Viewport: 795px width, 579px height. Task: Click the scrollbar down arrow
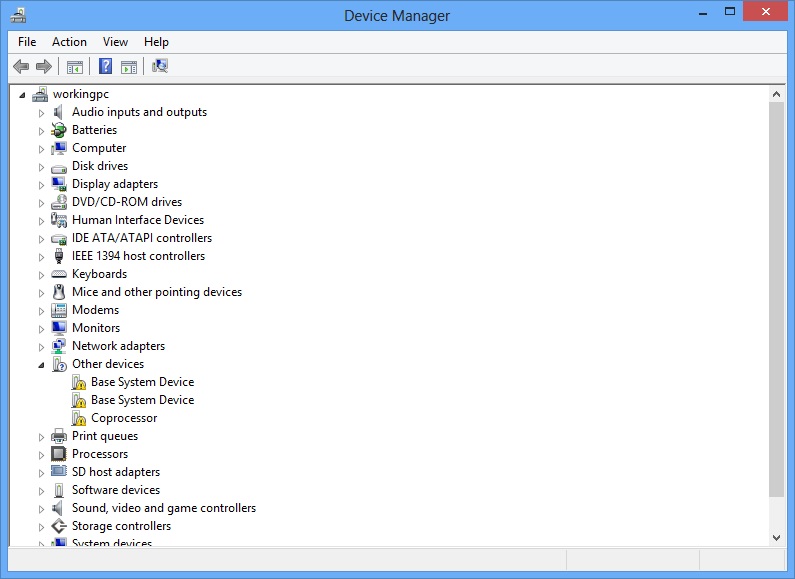777,537
